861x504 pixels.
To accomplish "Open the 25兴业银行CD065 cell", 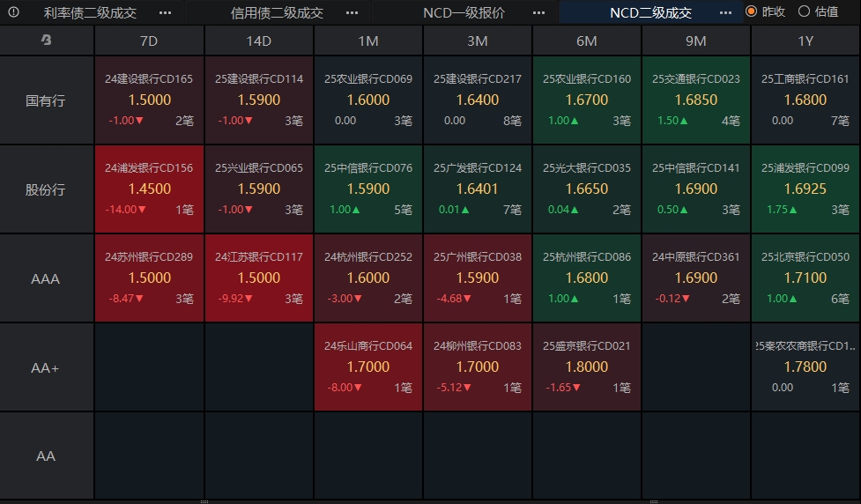I will click(258, 189).
